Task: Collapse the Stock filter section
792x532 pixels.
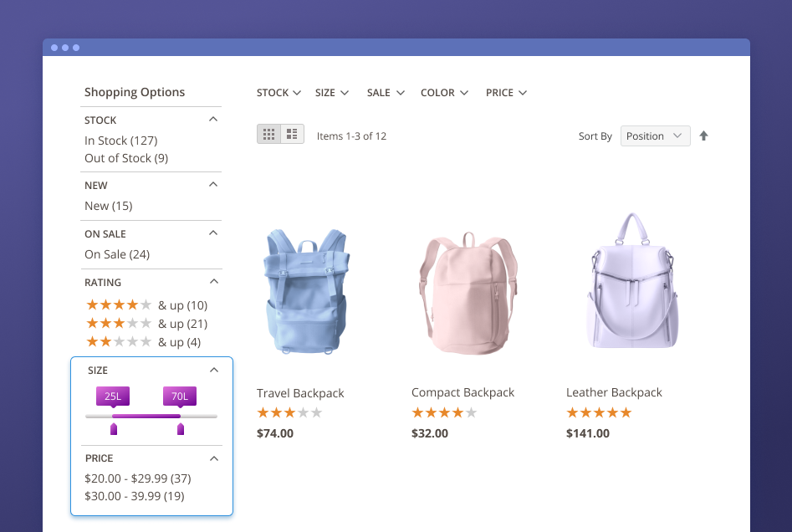Action: (x=213, y=120)
